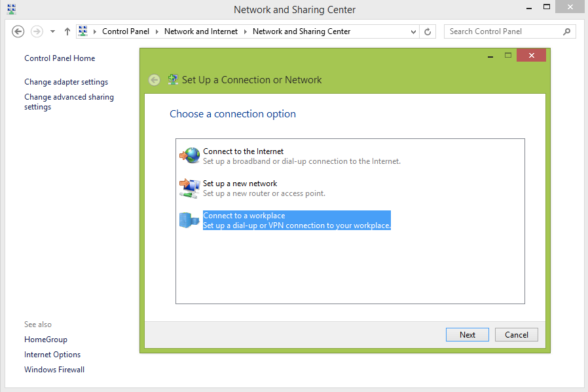Image resolution: width=588 pixels, height=392 pixels.
Task: Click the Set up a new network icon
Action: (189, 188)
